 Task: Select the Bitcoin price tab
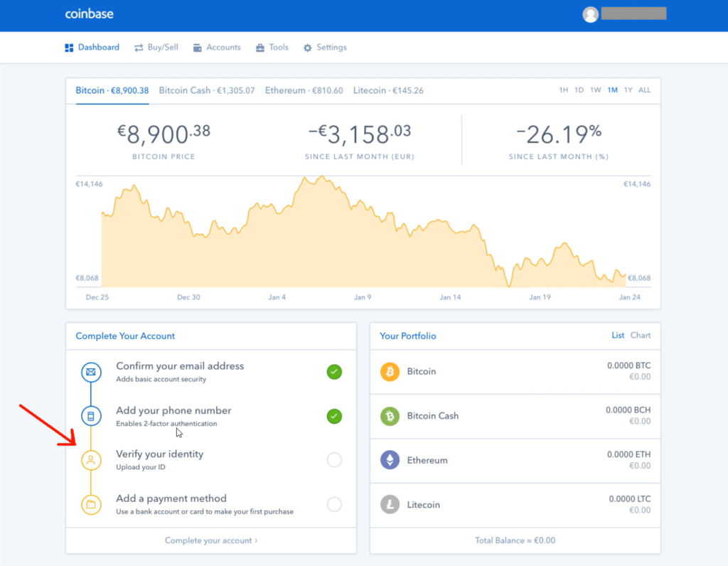click(x=112, y=90)
